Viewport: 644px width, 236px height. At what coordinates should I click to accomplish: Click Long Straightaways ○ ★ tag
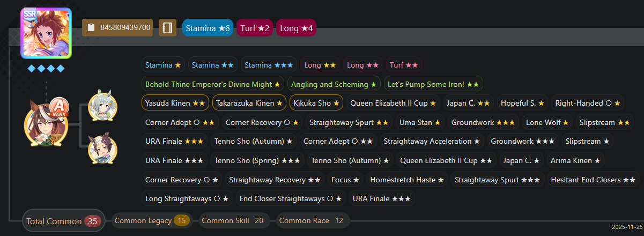(187, 198)
